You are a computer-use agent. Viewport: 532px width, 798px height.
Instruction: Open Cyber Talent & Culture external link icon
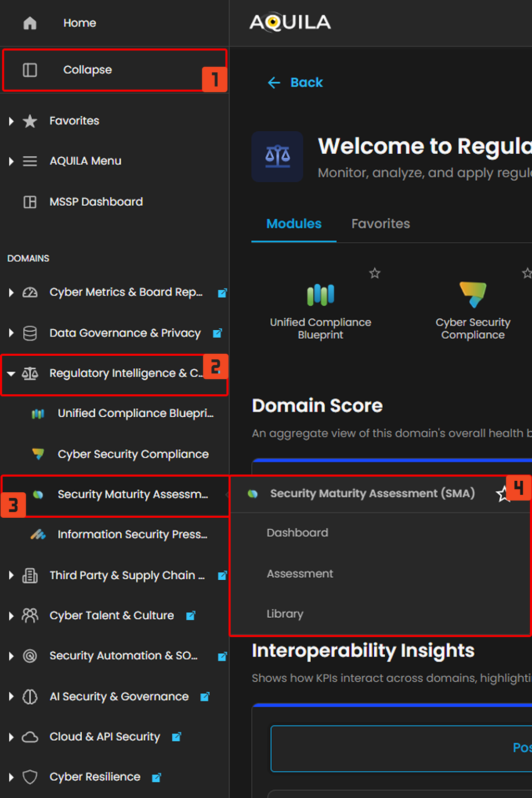tap(191, 616)
